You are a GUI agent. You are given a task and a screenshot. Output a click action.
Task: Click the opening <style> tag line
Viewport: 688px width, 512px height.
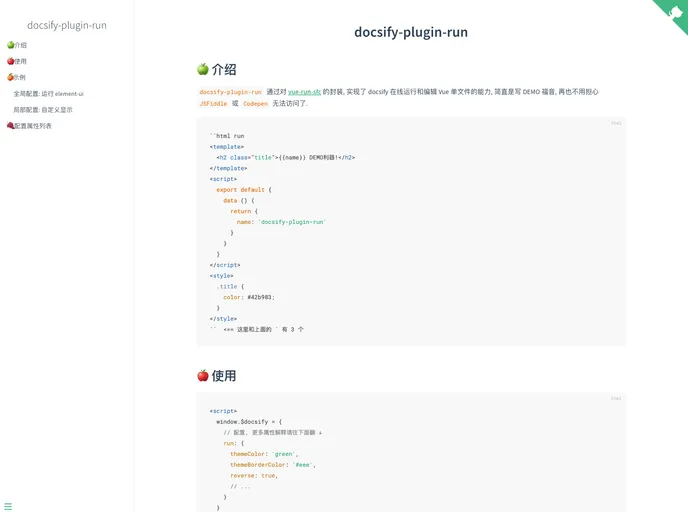coord(222,276)
